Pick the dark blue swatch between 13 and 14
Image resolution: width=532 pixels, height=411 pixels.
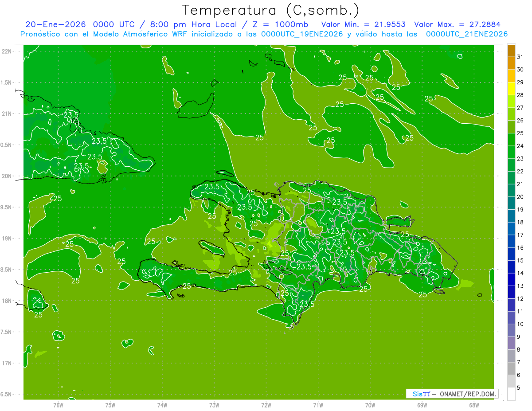pos(512,279)
